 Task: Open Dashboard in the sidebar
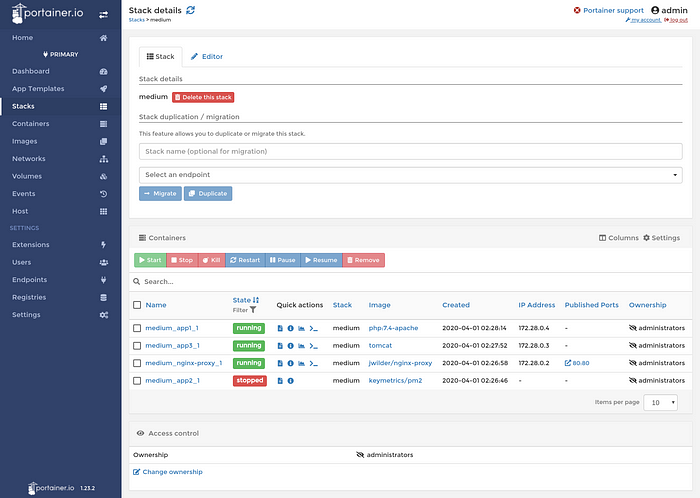(60, 71)
